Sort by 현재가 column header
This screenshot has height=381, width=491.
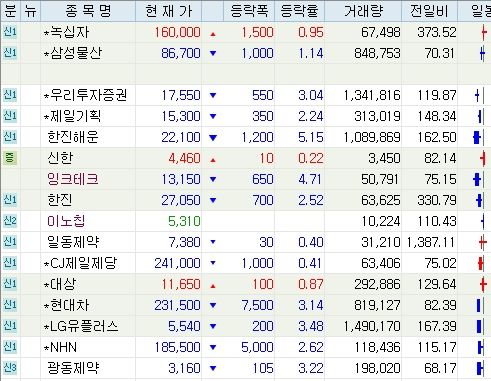(169, 11)
